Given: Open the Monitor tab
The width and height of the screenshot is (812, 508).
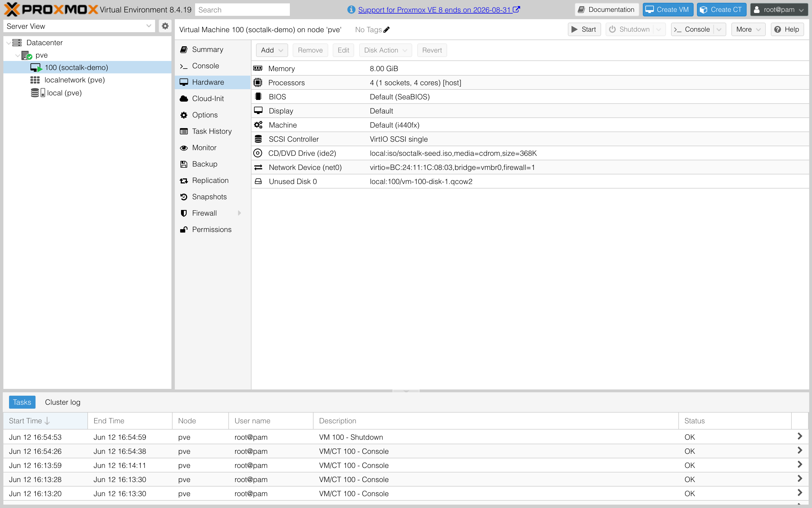Looking at the screenshot, I should 213,148.
